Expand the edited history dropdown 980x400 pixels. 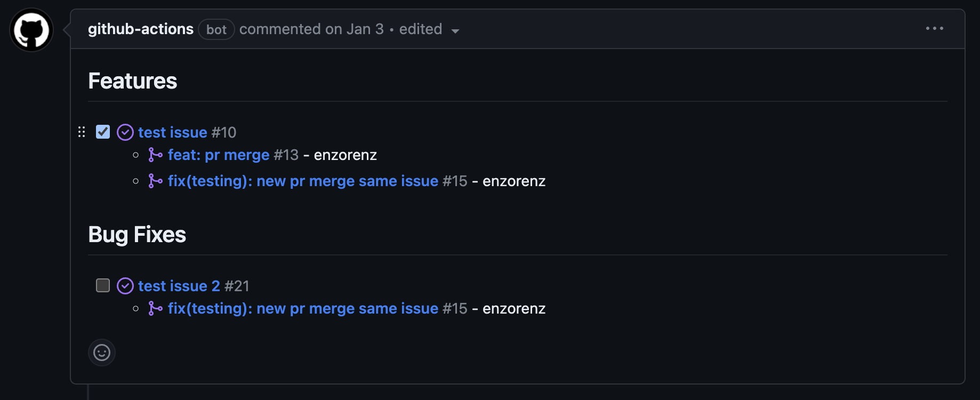click(455, 31)
